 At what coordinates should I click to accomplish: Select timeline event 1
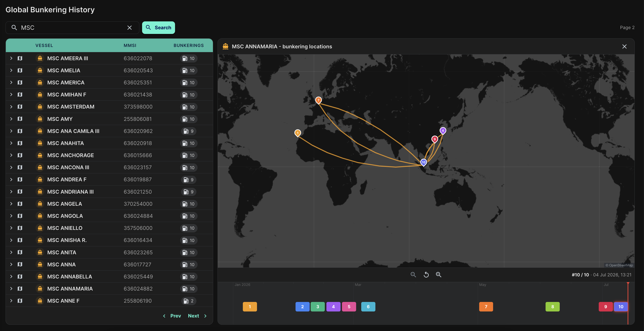250,307
